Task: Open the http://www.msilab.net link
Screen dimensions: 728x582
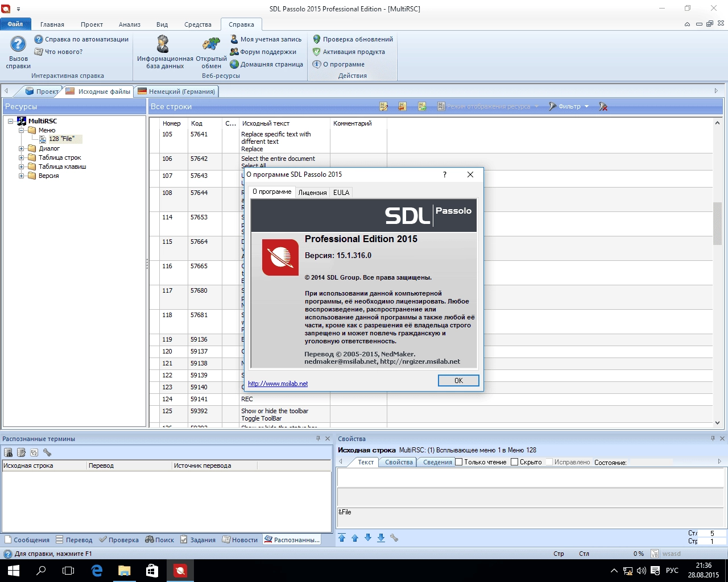Action: [x=278, y=384]
